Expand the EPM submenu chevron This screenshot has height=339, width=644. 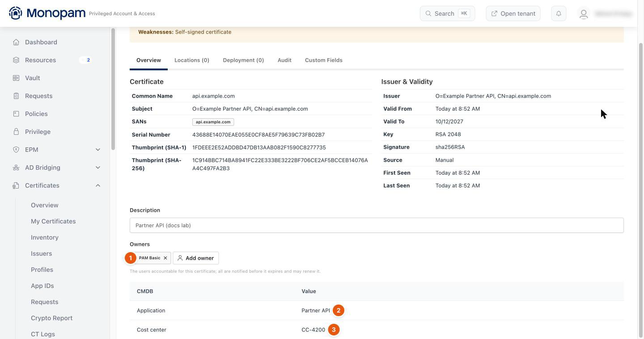[x=98, y=150]
